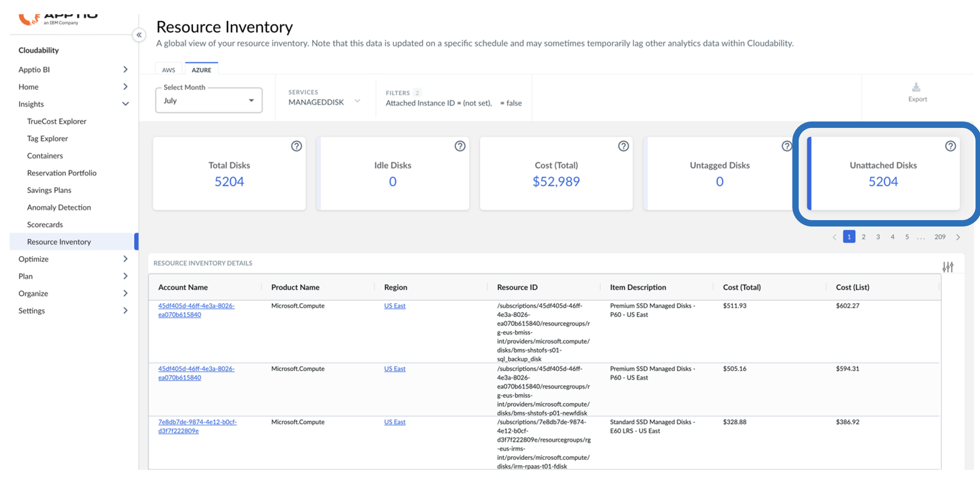This screenshot has height=477, width=980.
Task: Open Scorecards in sidebar
Action: (45, 225)
